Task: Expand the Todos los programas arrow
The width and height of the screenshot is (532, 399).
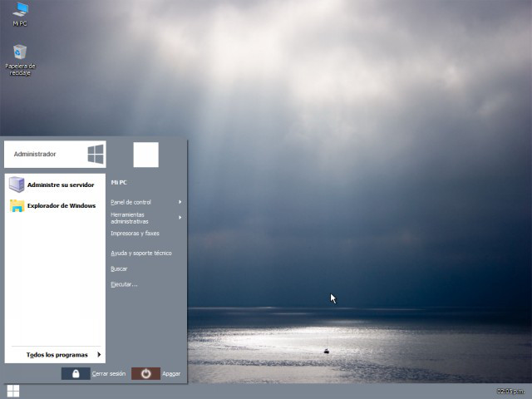Action: tap(99, 355)
